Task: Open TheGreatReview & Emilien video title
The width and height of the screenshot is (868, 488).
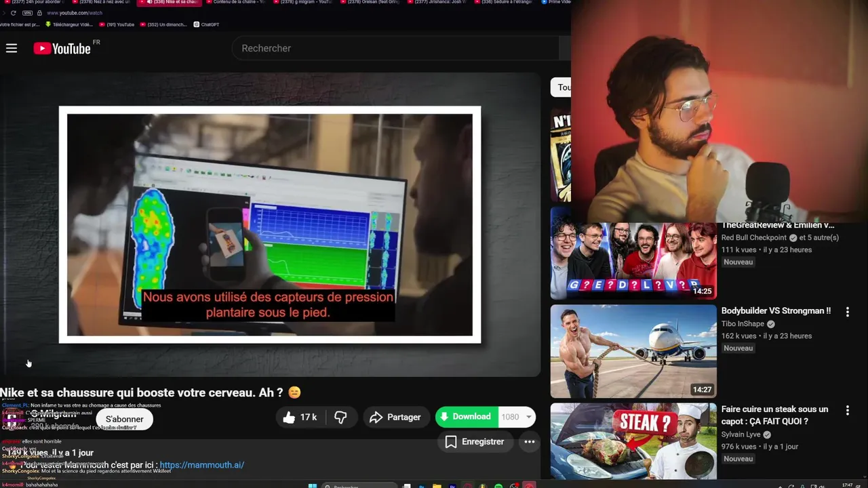Action: pos(778,226)
